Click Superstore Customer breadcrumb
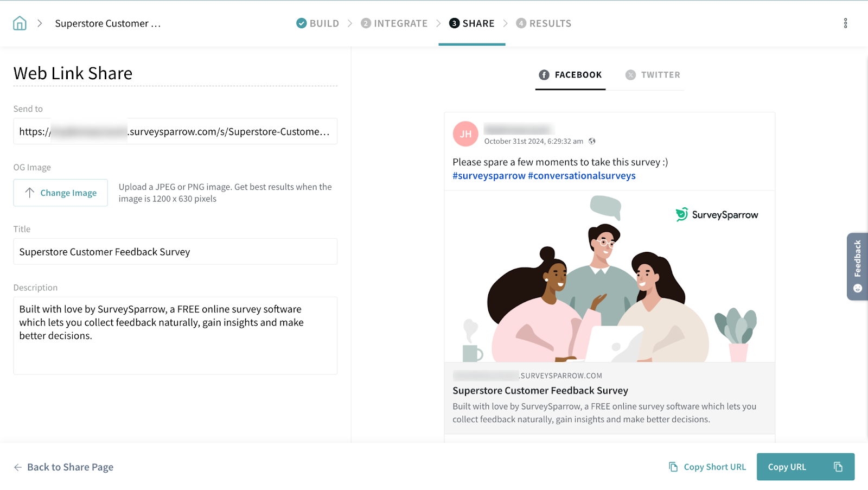This screenshot has height=490, width=868. pos(108,23)
